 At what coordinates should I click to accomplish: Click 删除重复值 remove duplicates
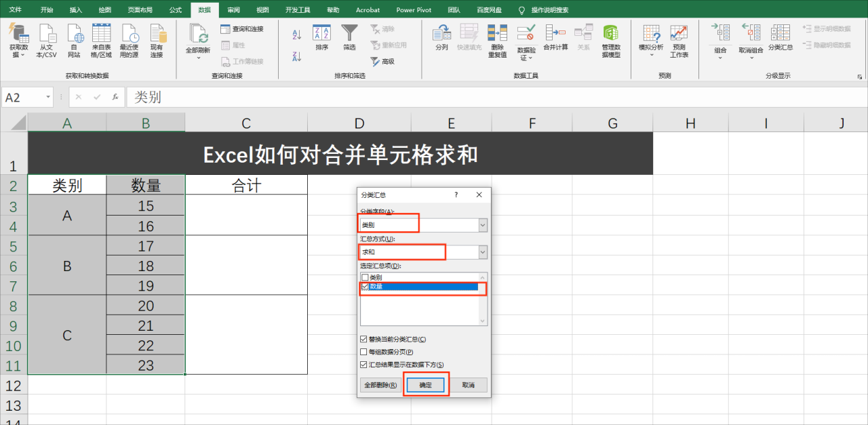(497, 41)
